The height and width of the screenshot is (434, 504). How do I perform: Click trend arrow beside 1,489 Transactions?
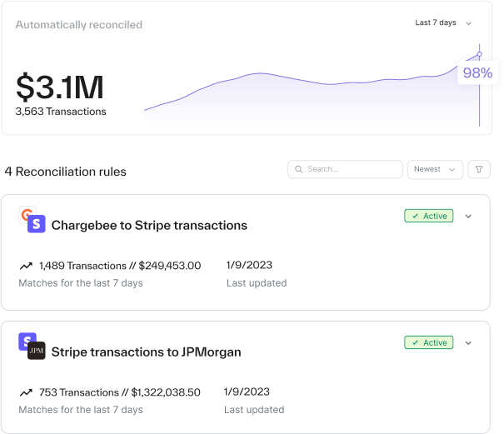(26, 267)
